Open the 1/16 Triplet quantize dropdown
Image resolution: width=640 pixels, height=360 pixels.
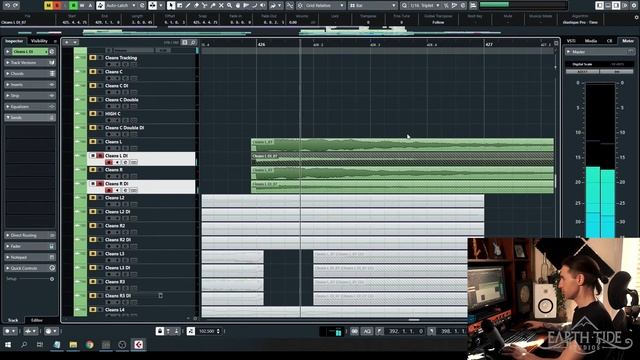point(424,5)
